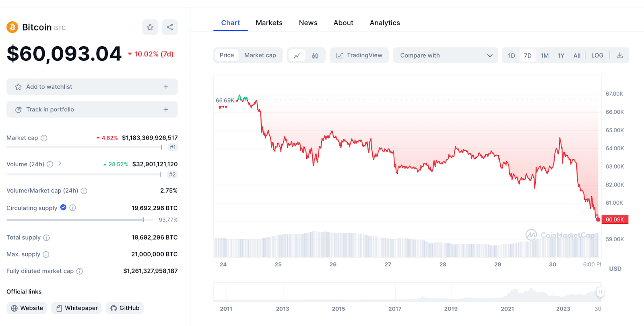644x326 pixels.
Task: Switch to line chart view icon
Action: 297,55
